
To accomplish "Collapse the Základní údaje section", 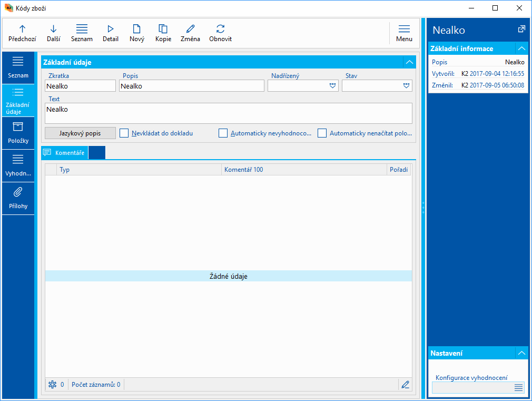I will click(x=409, y=62).
